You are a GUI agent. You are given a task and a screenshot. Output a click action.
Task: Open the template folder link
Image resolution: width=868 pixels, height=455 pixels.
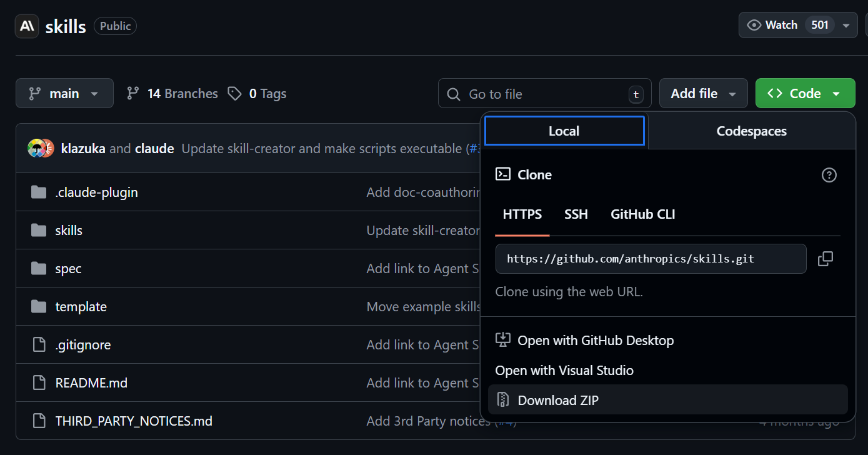(x=81, y=307)
